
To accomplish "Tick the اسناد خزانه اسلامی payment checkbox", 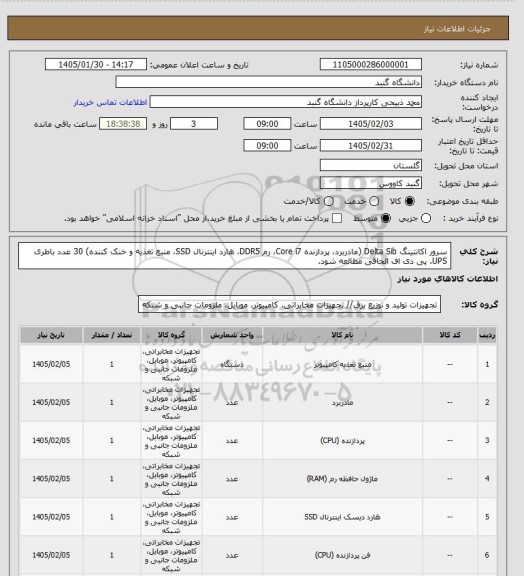I will click(x=337, y=218).
